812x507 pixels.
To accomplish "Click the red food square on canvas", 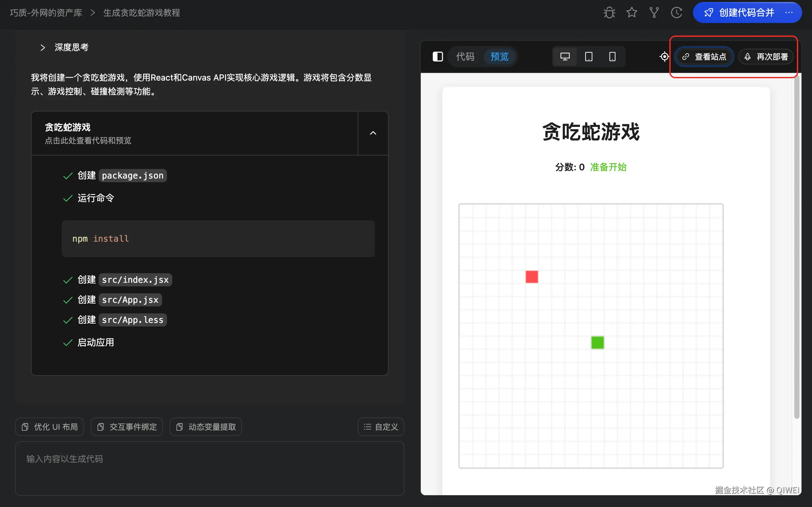I will click(x=532, y=277).
